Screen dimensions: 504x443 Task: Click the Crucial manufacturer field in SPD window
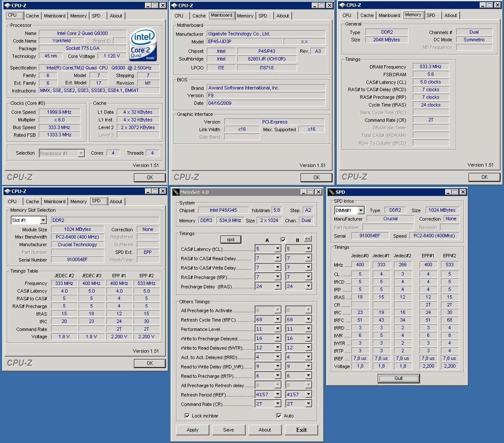point(391,219)
